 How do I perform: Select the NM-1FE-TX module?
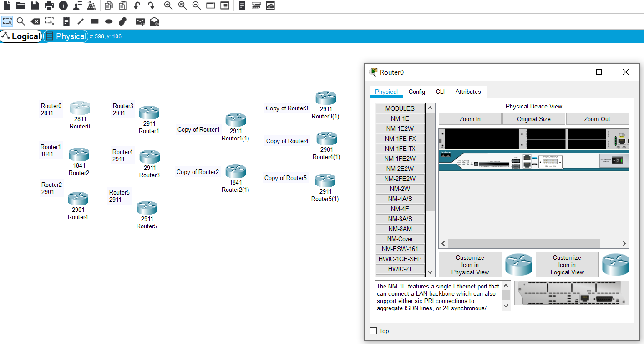pos(400,149)
